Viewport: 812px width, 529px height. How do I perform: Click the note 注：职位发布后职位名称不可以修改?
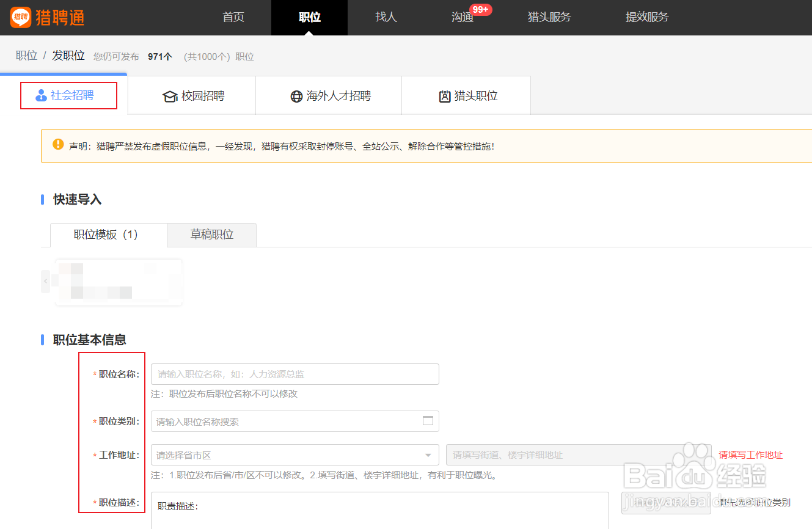[224, 394]
